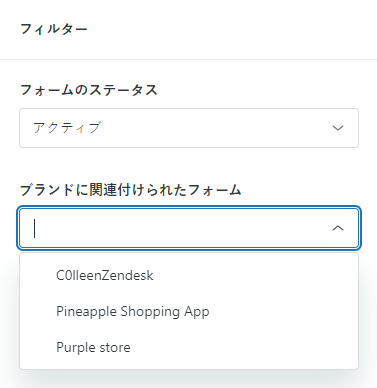Open the アクティブ status dropdown
Viewport: 377px width, 388px height.
[189, 128]
